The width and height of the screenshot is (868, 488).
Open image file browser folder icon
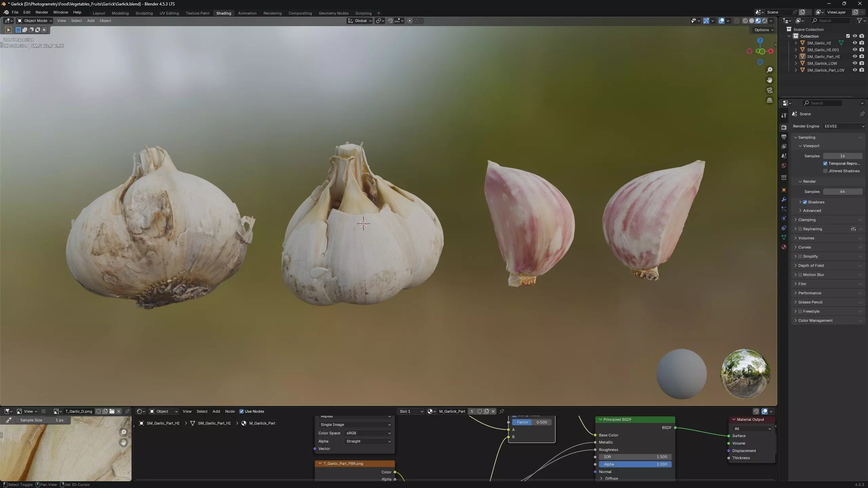click(112, 411)
